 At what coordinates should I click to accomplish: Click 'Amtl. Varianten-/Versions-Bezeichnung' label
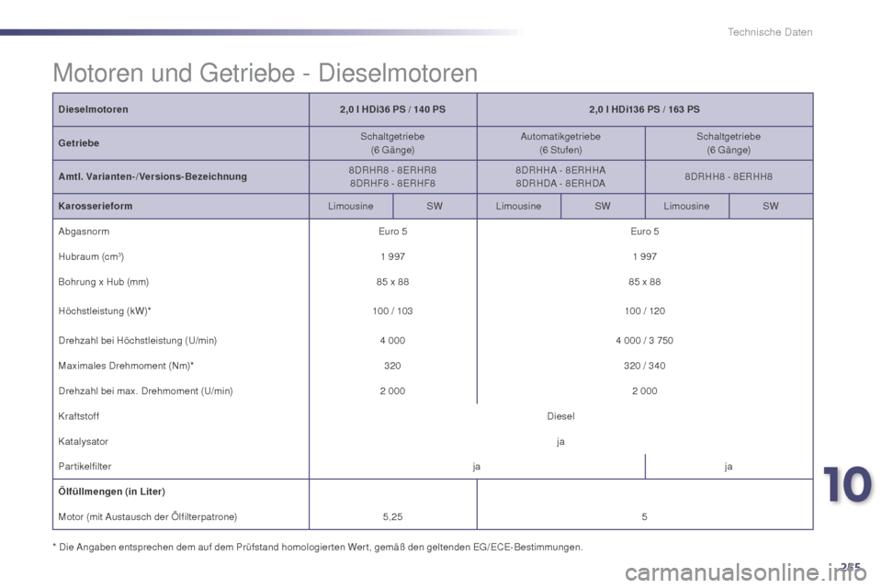[153, 176]
